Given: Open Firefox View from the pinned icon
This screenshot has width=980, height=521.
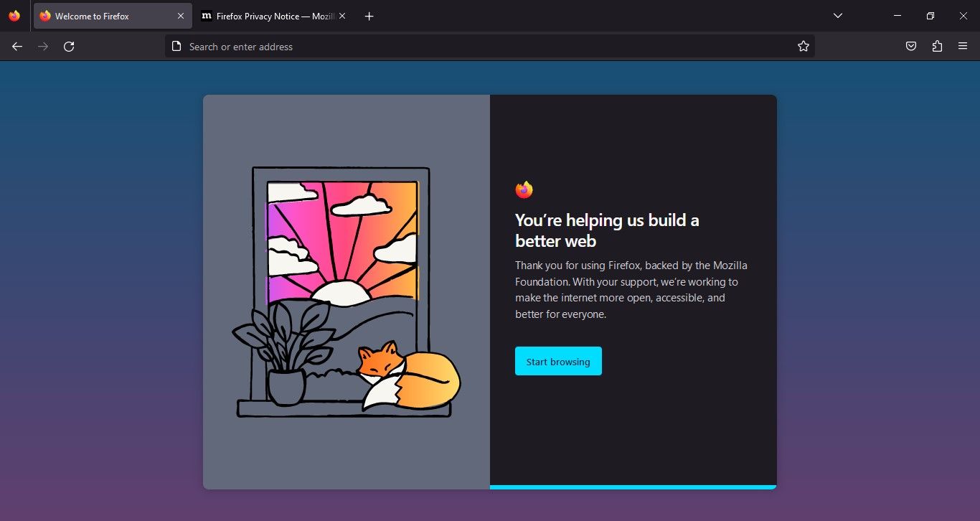Looking at the screenshot, I should 14,16.
